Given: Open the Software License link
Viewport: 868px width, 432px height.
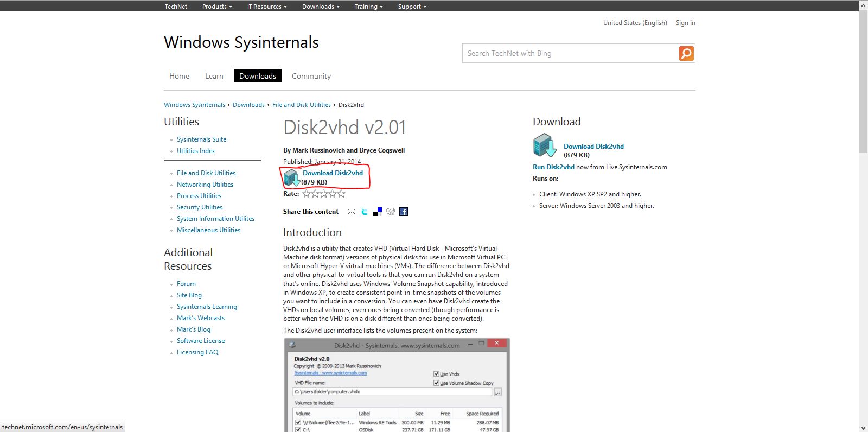Looking at the screenshot, I should pyautogui.click(x=201, y=341).
